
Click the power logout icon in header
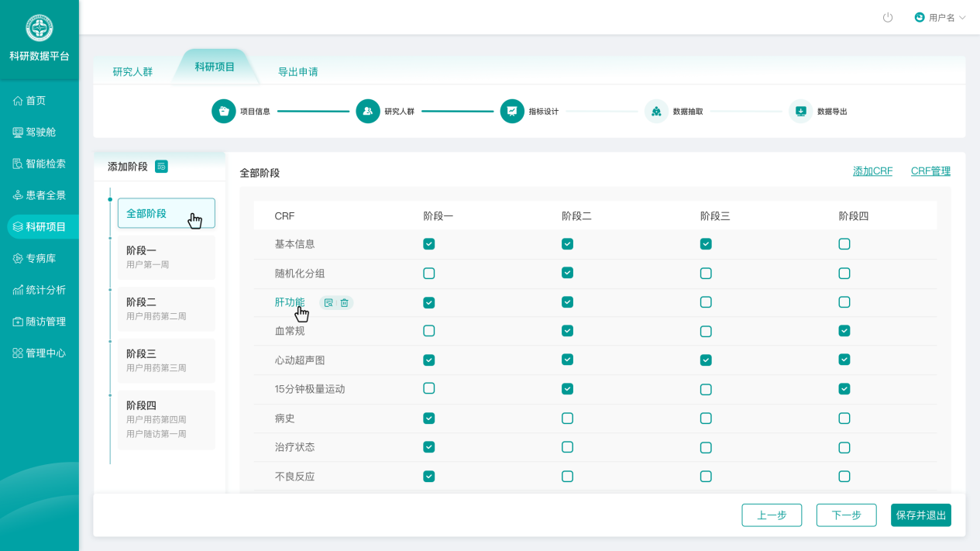[x=888, y=17]
